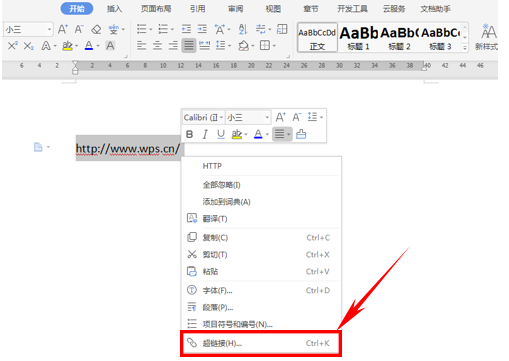Decrease font size in mini toolbar
509x361 pixels.
(x=296, y=117)
